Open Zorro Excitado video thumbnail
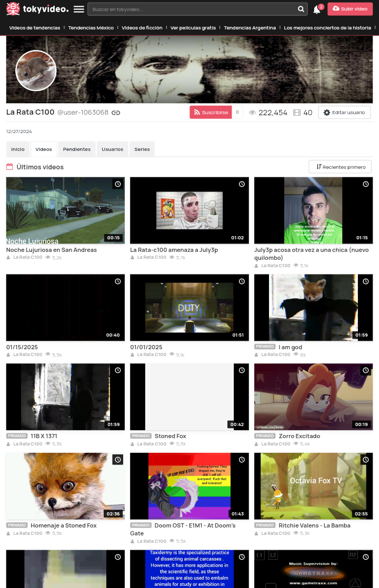 pyautogui.click(x=313, y=397)
